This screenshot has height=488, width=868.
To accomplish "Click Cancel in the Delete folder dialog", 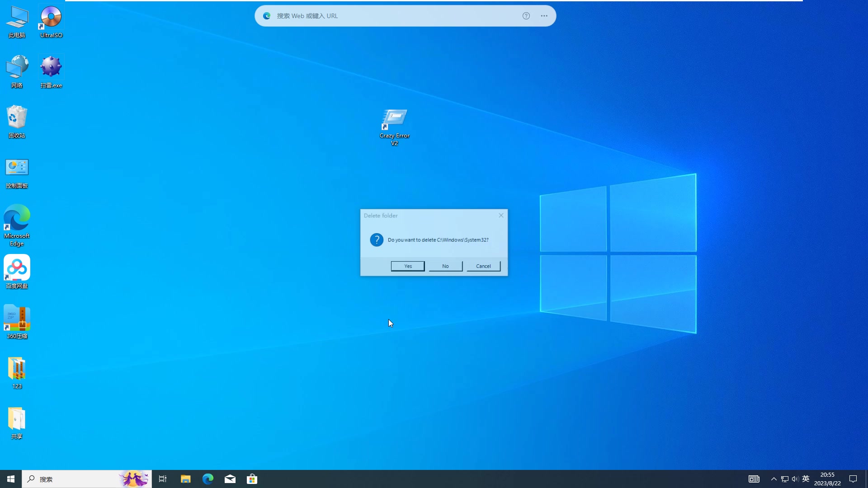I will click(x=483, y=266).
